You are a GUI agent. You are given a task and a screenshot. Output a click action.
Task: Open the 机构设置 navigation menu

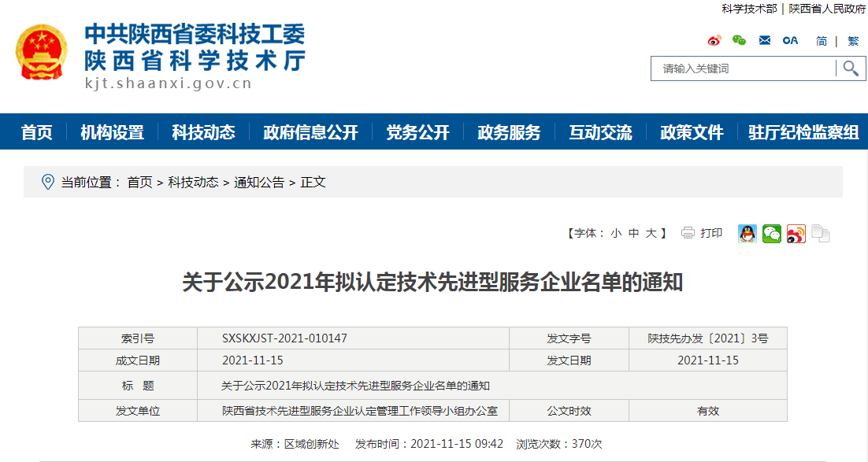(x=113, y=133)
